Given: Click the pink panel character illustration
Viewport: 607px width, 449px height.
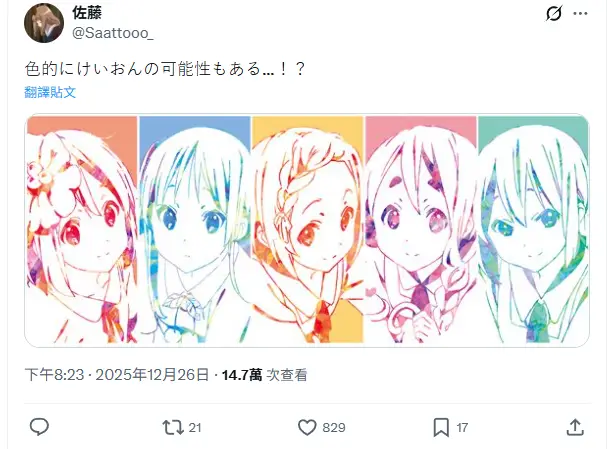Looking at the screenshot, I should click(420, 229).
